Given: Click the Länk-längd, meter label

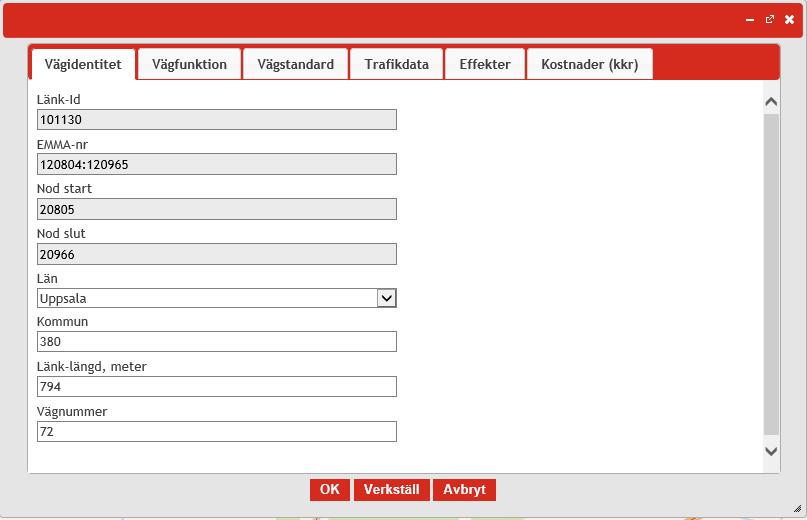Looking at the screenshot, I should [x=92, y=367].
